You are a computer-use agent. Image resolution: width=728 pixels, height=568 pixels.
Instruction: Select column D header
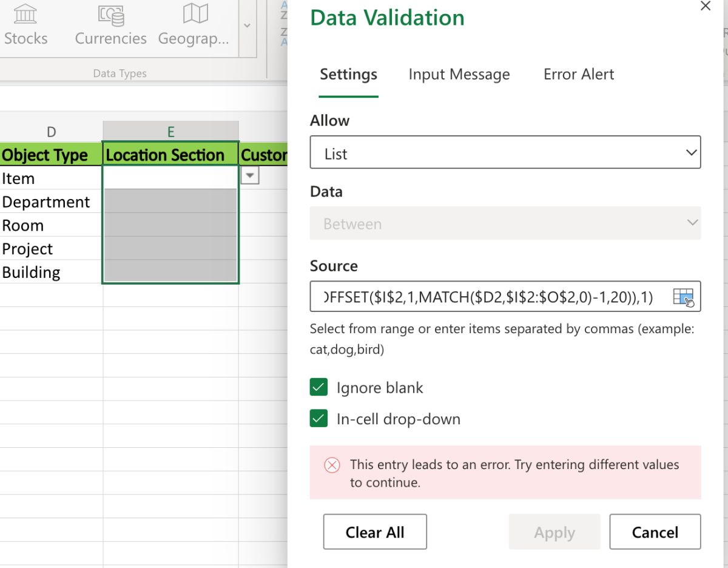pyautogui.click(x=52, y=132)
